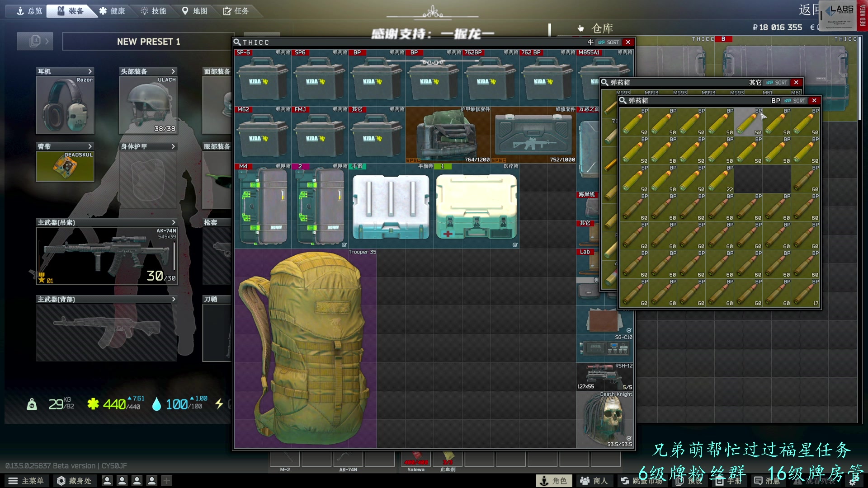Viewport: 868px width, 488px height.
Task: Sort the BP ammo case window
Action: 795,100
